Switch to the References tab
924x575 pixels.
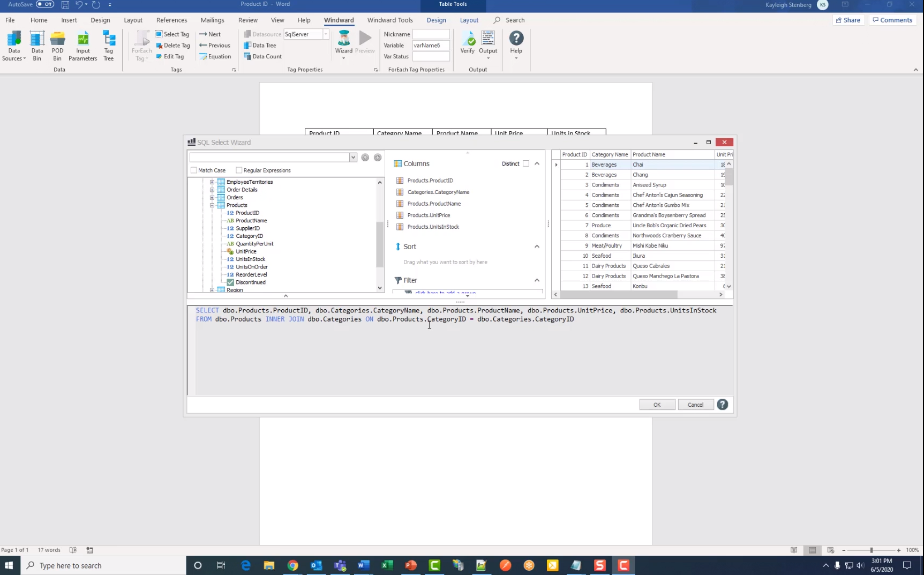172,20
